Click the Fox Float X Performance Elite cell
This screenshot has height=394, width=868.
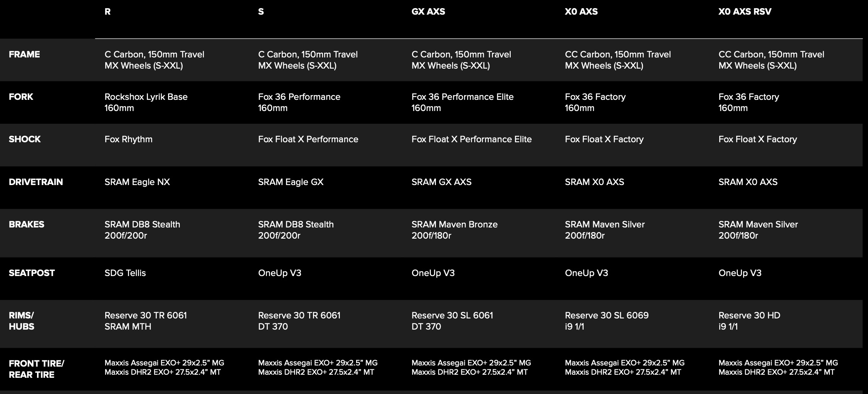[471, 139]
